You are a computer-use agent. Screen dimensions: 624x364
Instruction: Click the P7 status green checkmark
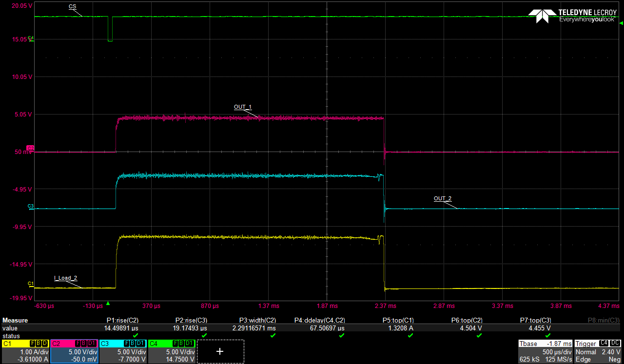coord(548,336)
